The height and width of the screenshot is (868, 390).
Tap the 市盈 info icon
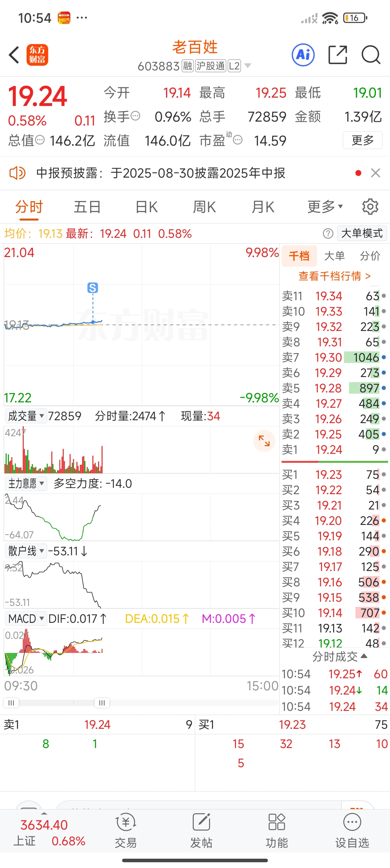coord(238,140)
